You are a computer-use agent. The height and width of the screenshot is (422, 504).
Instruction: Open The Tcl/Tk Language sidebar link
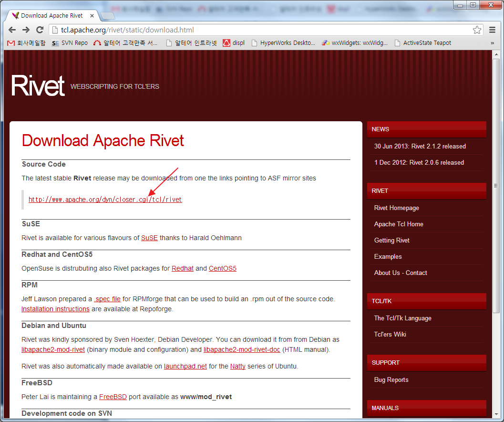[402, 318]
